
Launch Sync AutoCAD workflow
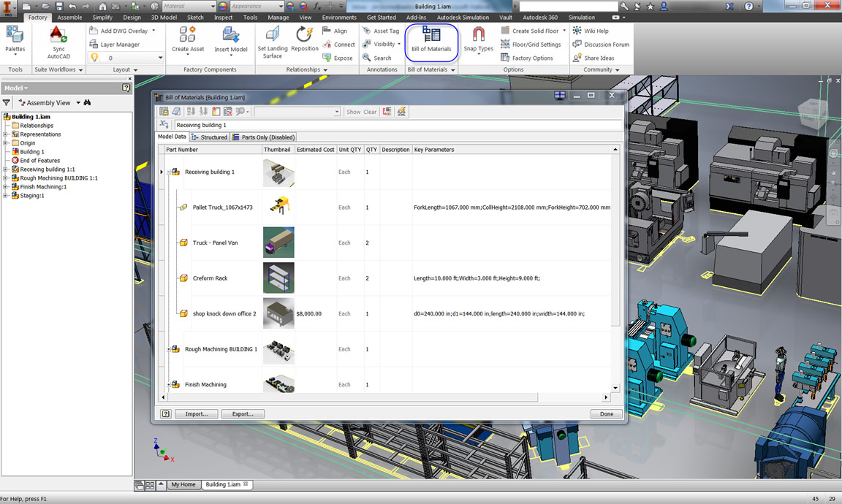(x=58, y=43)
